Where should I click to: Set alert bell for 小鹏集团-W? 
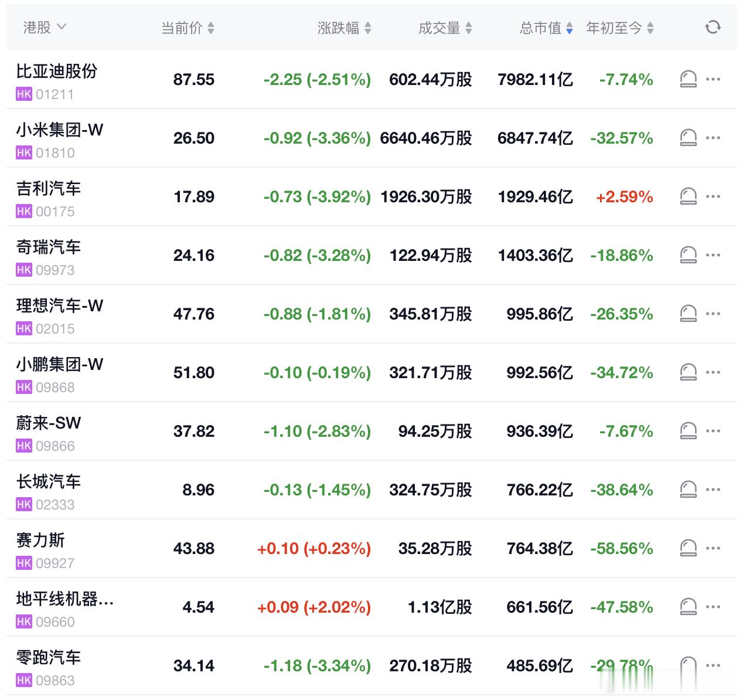(688, 372)
